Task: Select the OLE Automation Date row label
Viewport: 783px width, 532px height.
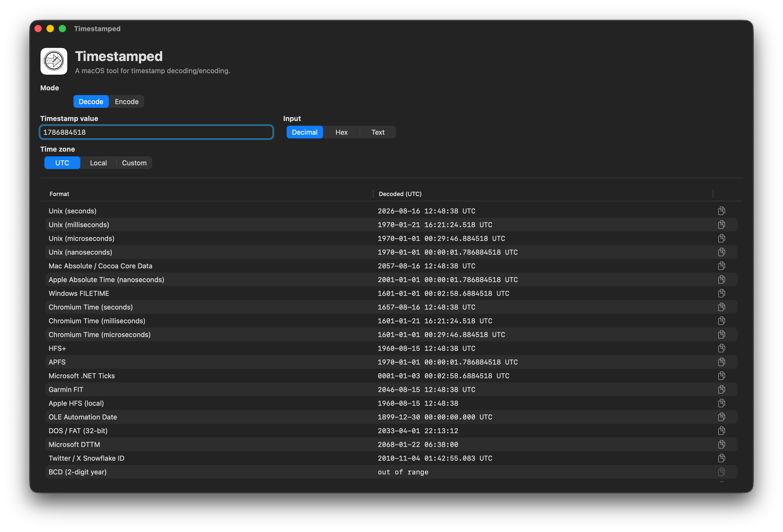Action: tap(82, 417)
